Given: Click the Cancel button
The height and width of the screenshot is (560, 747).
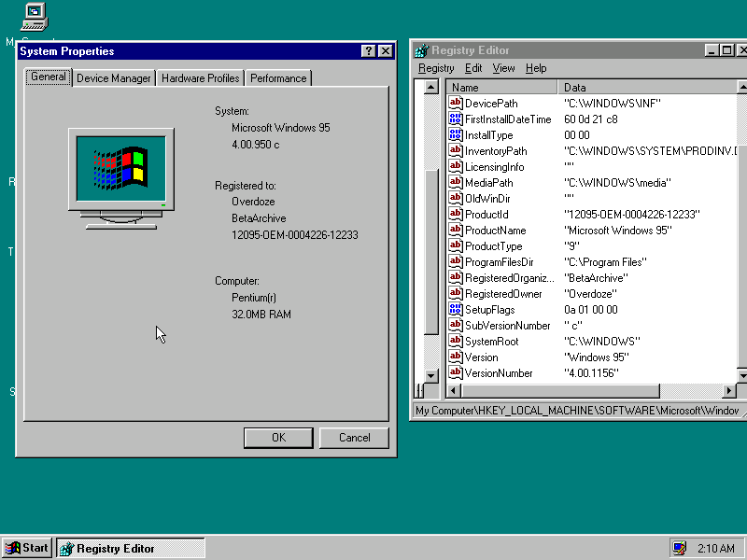Looking at the screenshot, I should pyautogui.click(x=353, y=437).
